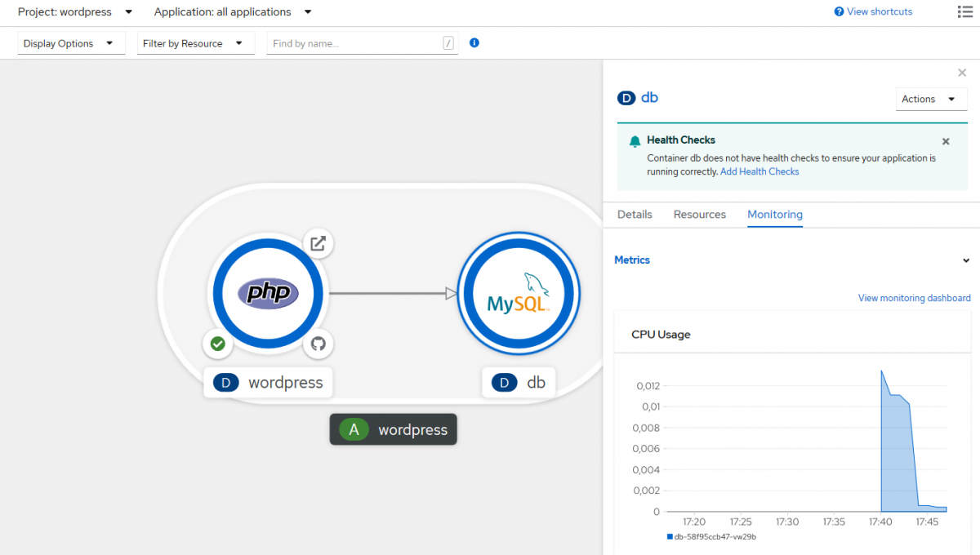Click the A badge on the wordpress application group

tap(353, 428)
